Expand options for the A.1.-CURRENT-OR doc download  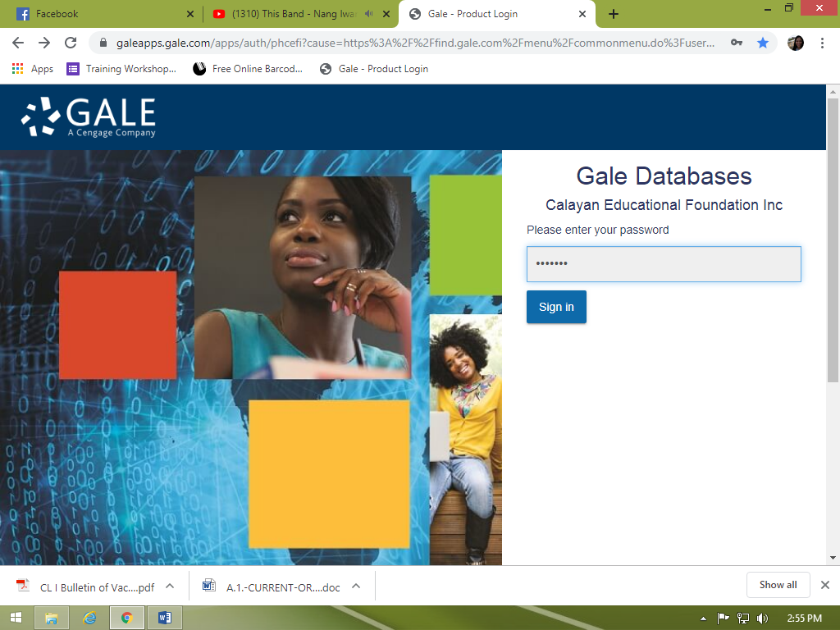click(356, 586)
